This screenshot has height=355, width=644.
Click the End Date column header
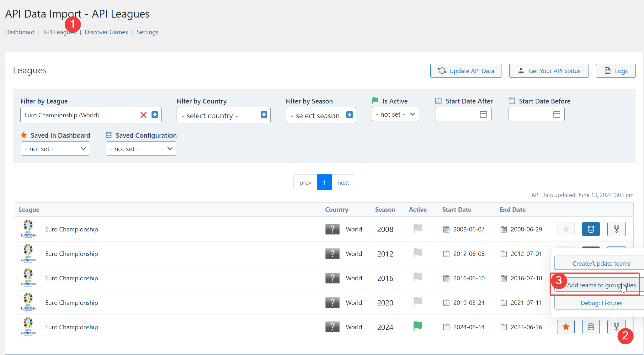(x=513, y=209)
